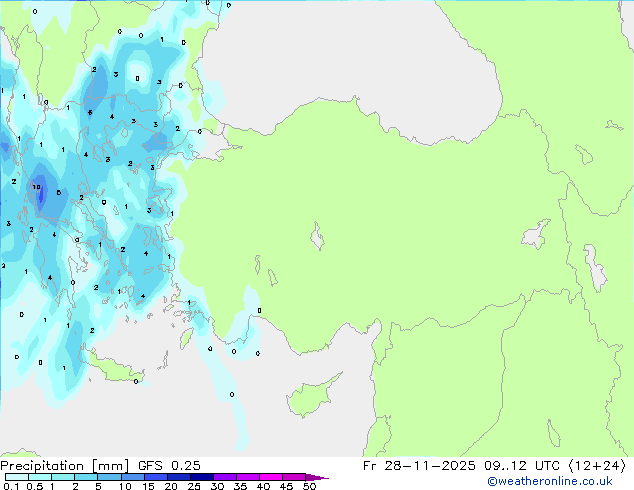
Task: Click the 'Precipitation [mm]' title text
Action: pos(65,466)
